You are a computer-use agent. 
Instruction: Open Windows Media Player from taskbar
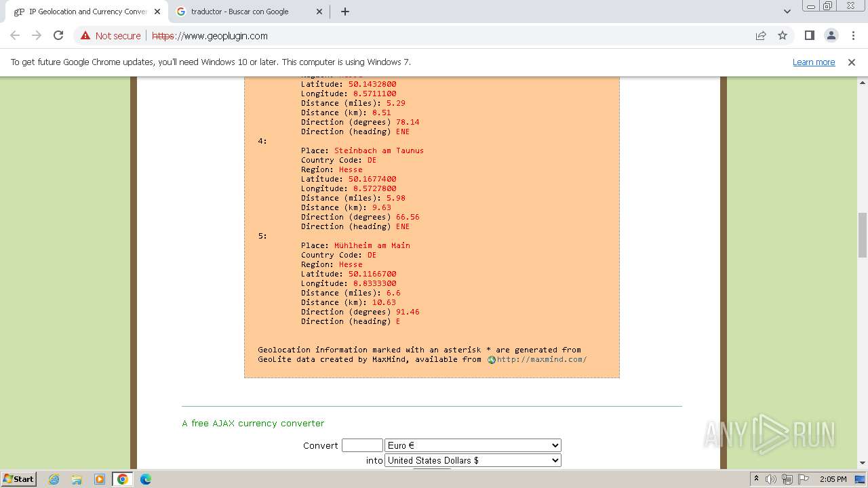coord(100,479)
